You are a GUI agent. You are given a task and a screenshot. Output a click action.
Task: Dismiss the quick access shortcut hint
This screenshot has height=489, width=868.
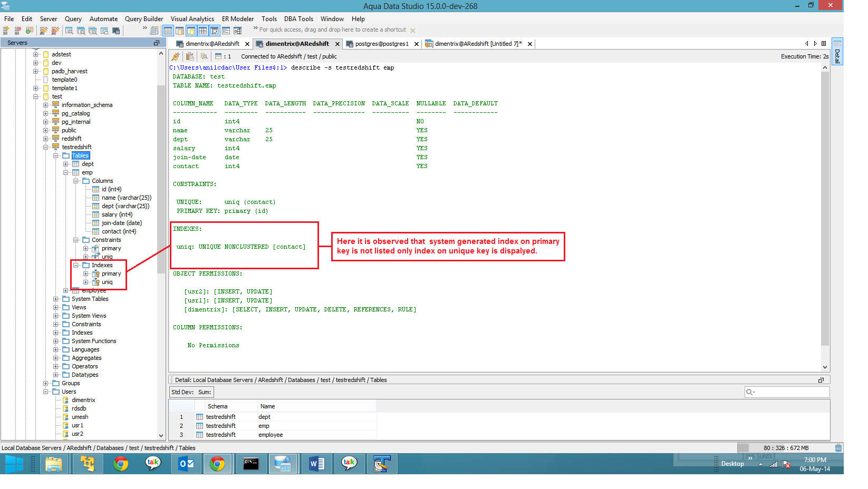pos(413,31)
